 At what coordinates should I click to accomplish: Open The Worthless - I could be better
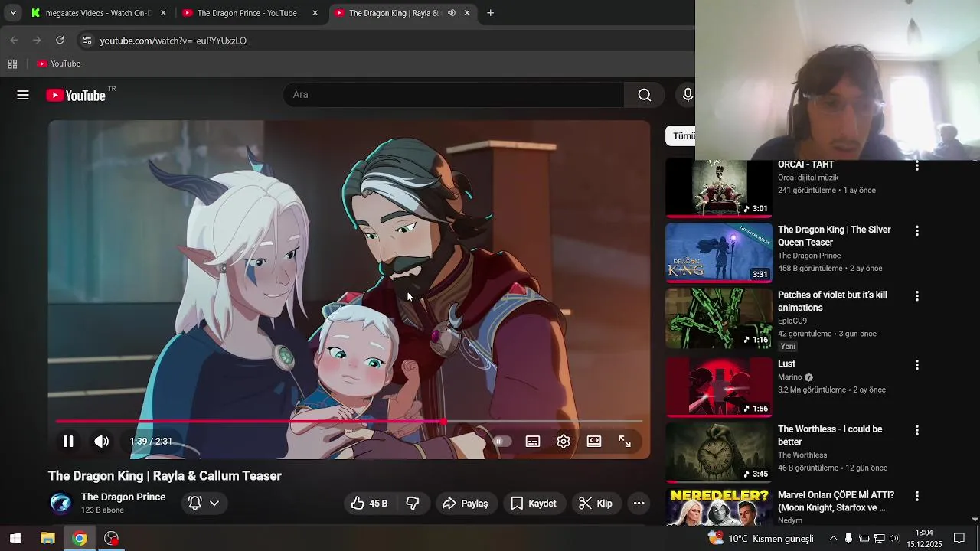(830, 435)
